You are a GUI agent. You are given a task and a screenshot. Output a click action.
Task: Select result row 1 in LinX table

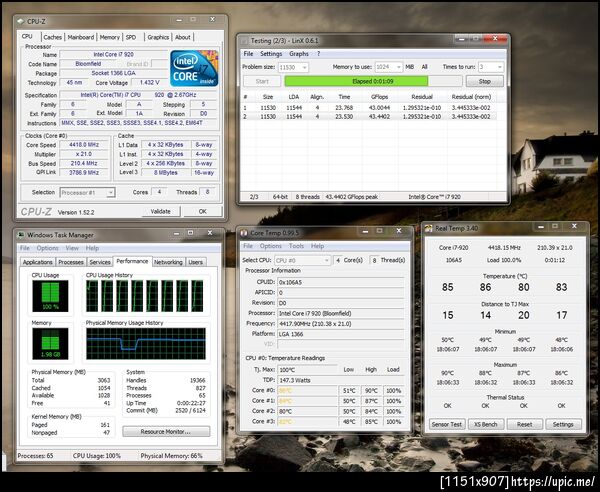click(x=369, y=108)
